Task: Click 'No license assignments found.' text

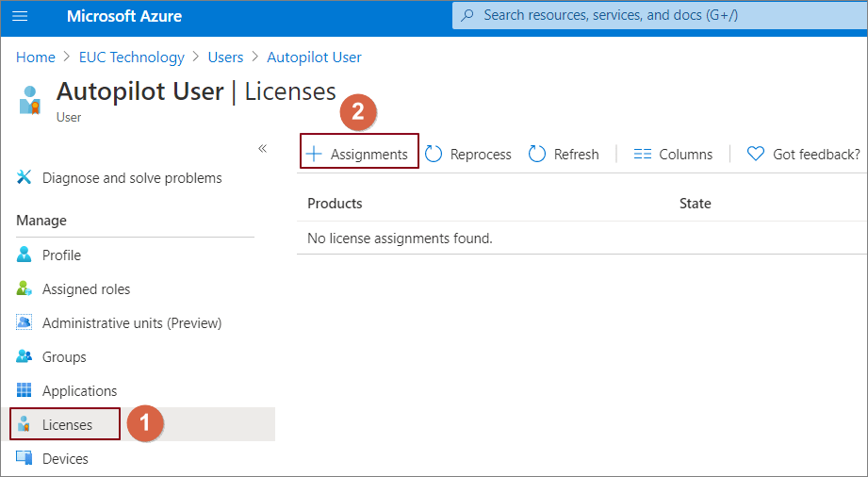Action: click(x=400, y=238)
